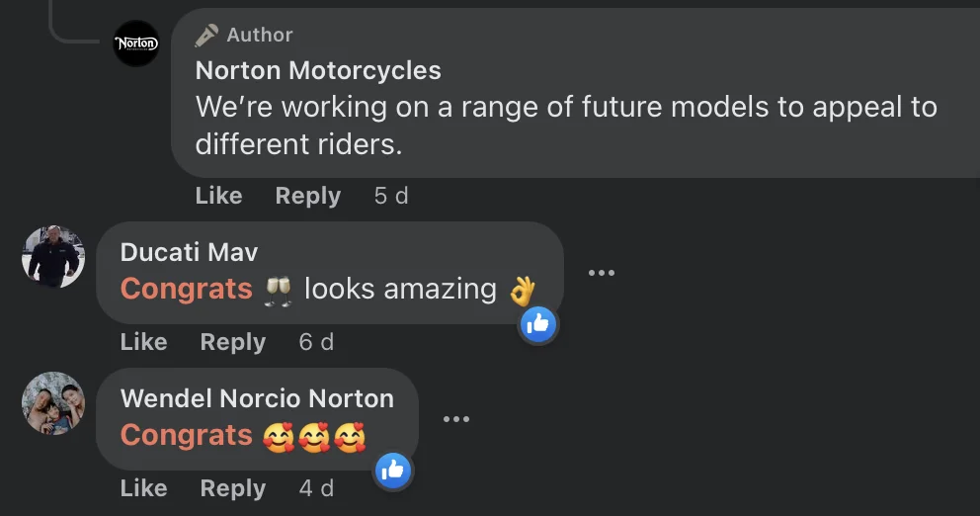Visit the Wendel Norcio Norton name link

[257, 398]
